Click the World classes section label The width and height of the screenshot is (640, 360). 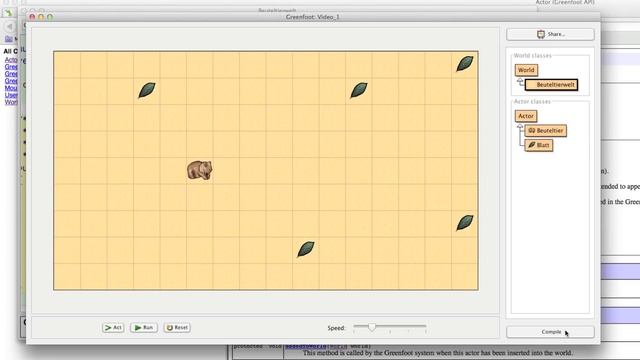pyautogui.click(x=533, y=56)
